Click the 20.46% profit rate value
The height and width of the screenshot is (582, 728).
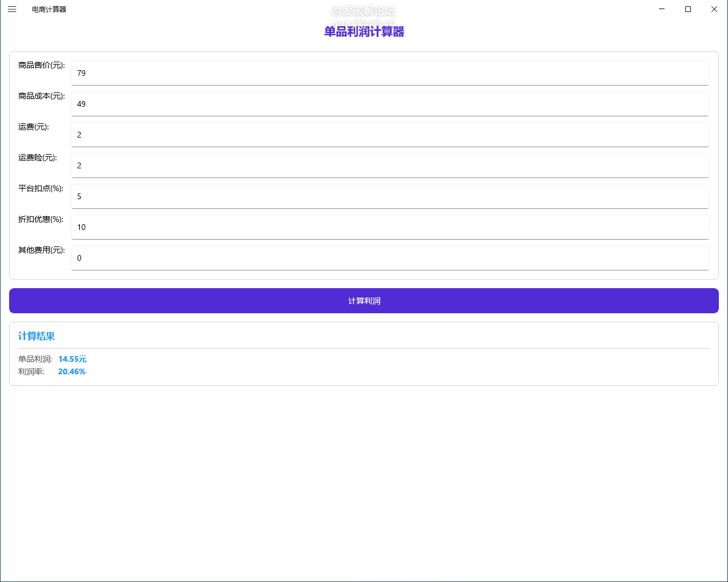pyautogui.click(x=72, y=371)
